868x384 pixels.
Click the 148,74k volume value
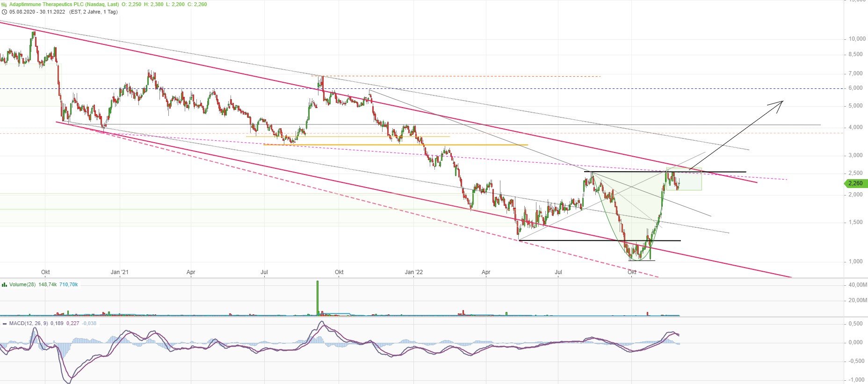(48, 284)
